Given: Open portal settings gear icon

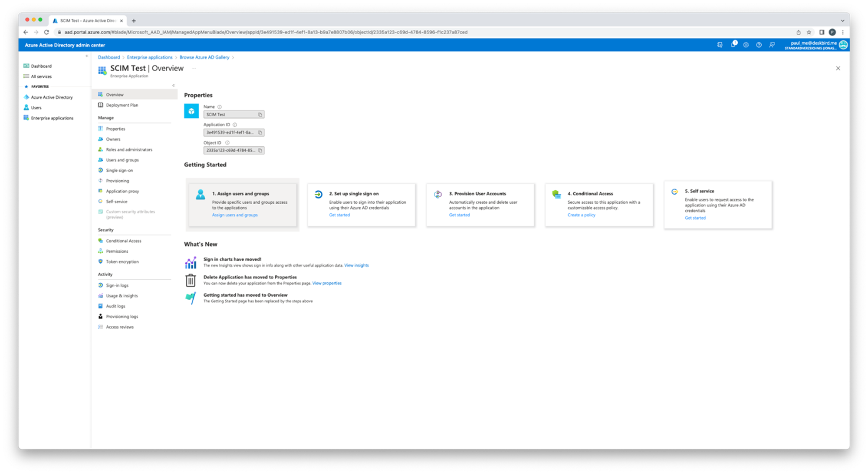Looking at the screenshot, I should pos(746,45).
